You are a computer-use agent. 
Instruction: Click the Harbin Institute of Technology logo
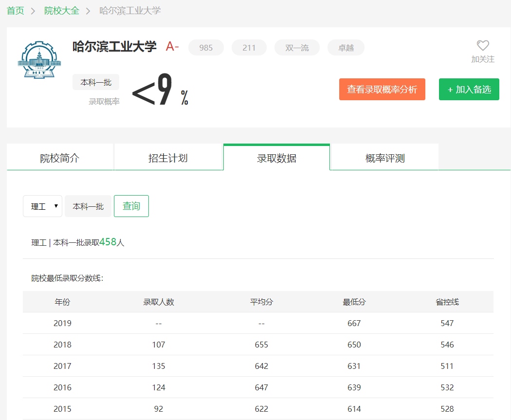(39, 60)
